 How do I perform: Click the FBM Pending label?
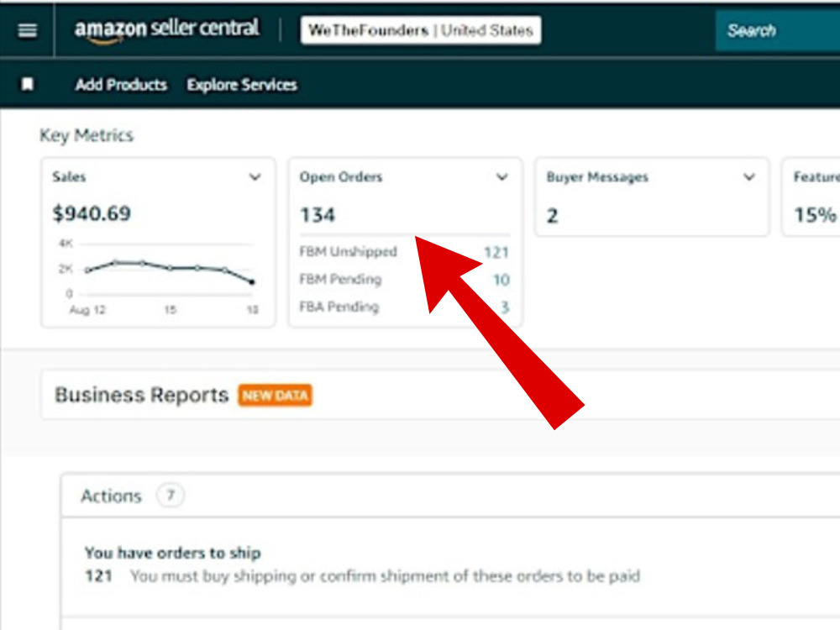coord(341,279)
